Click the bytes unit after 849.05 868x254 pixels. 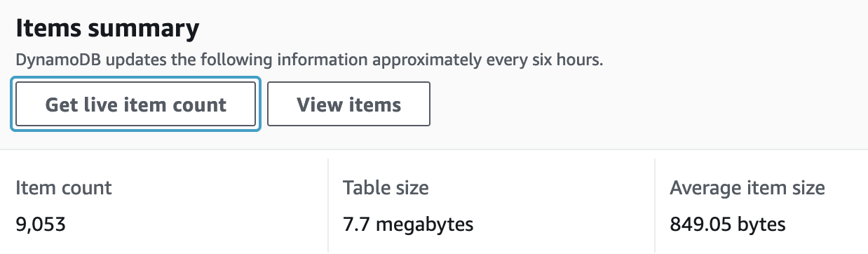click(x=761, y=225)
